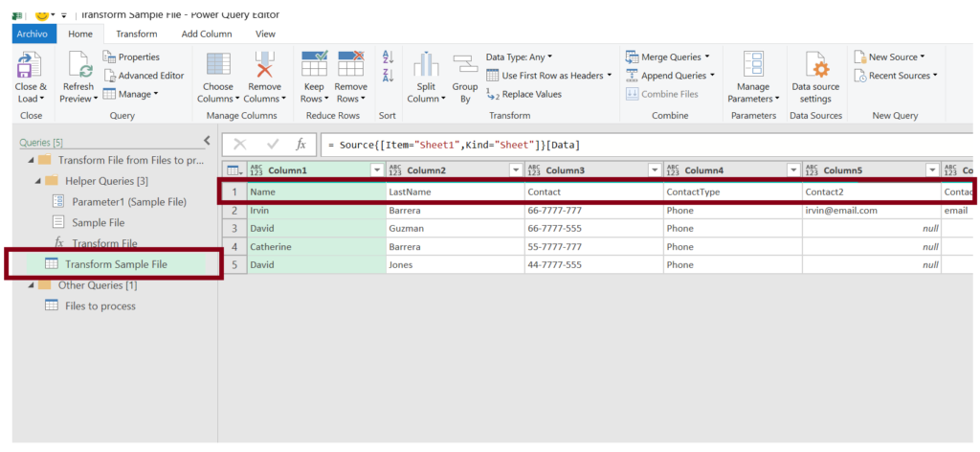
Task: Open the Column4 filter dropdown
Action: point(793,170)
